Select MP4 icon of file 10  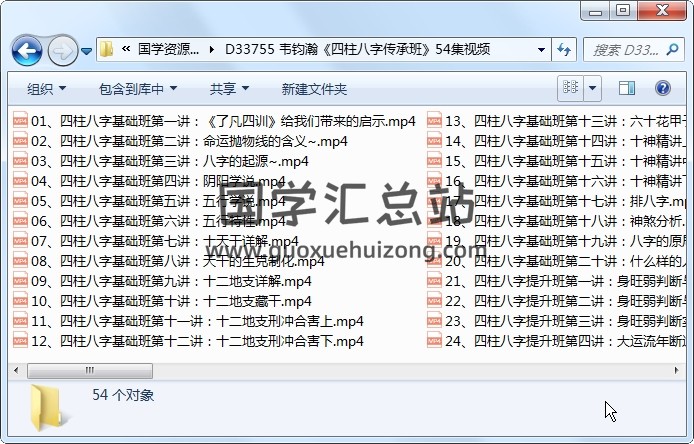click(x=20, y=301)
